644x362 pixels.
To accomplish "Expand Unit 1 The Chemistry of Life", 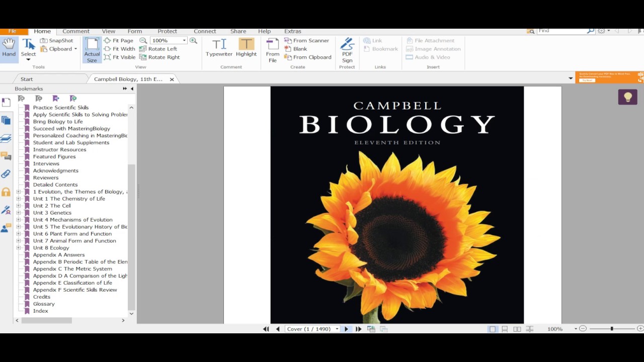I will coord(19,199).
